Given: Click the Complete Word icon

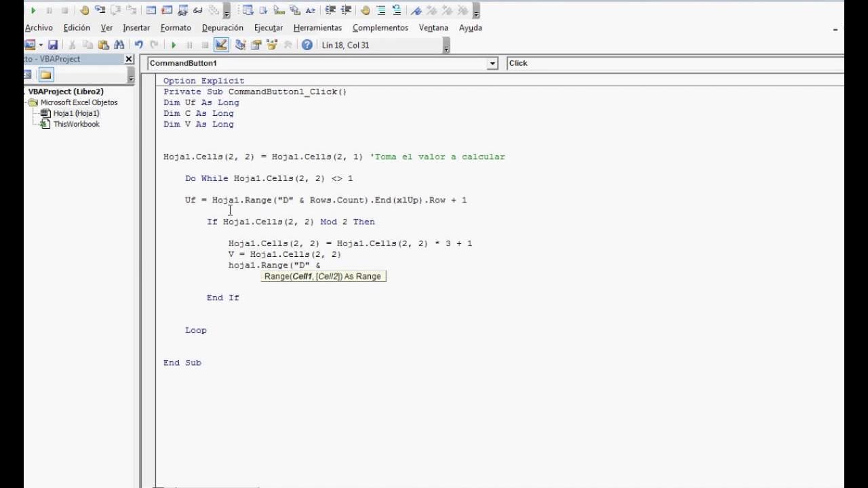Looking at the screenshot, I should coord(310,10).
